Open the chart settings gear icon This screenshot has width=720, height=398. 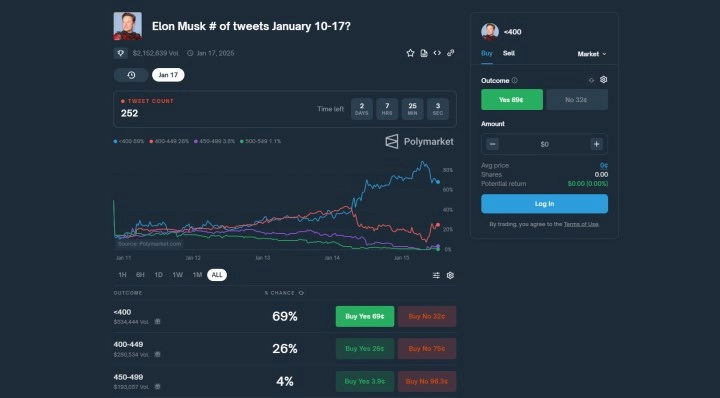450,275
